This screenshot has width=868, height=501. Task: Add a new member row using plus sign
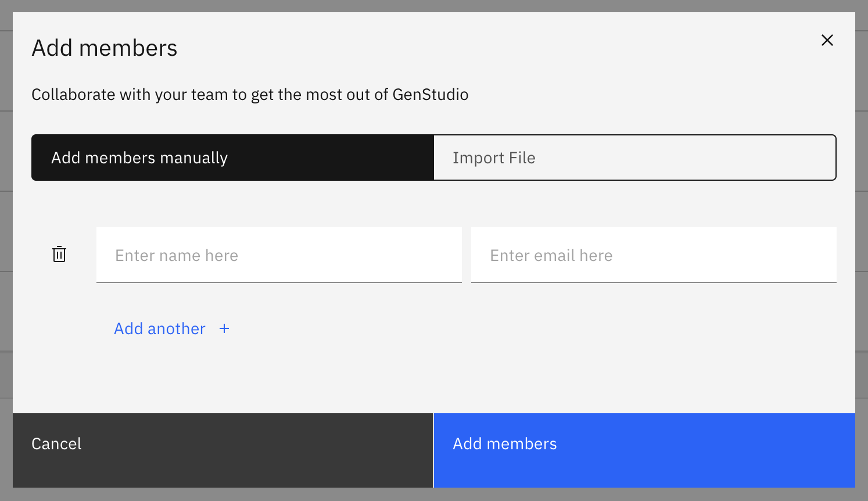click(x=224, y=329)
